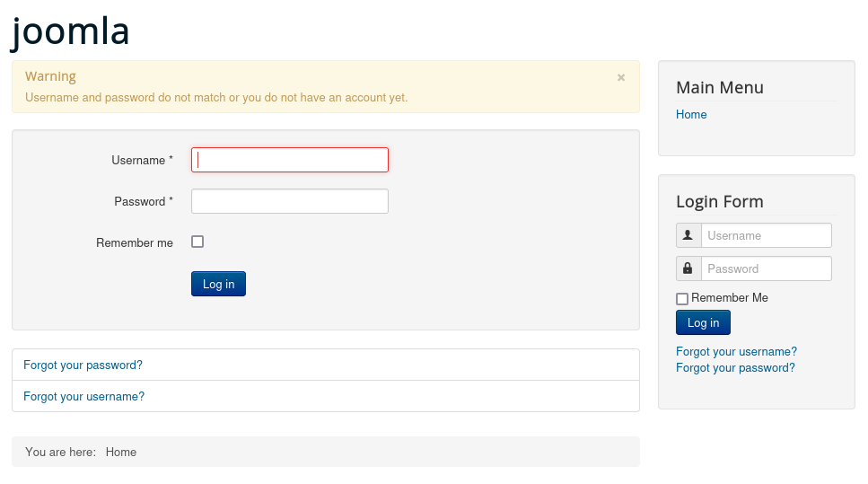Viewport: 868px width, 484px height.
Task: Tick the Remember me checkbox in main form
Action: coord(197,242)
